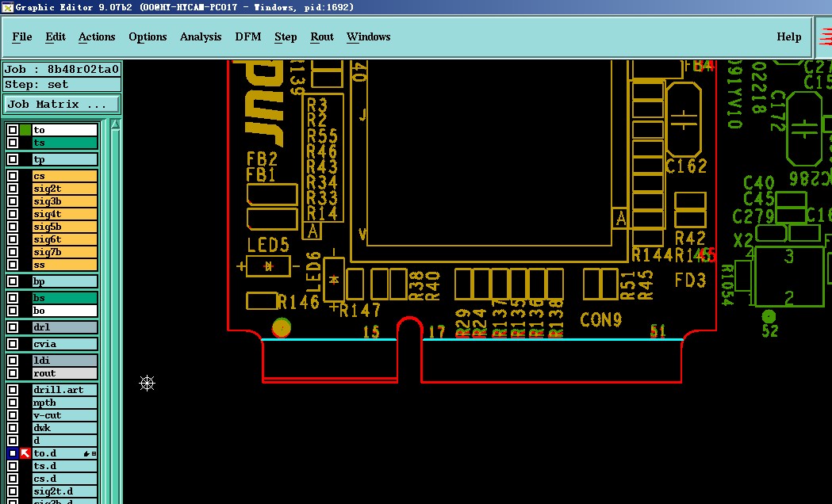This screenshot has width=832, height=504.
Task: Click the green color swatch beside 'to' layer
Action: [25, 130]
